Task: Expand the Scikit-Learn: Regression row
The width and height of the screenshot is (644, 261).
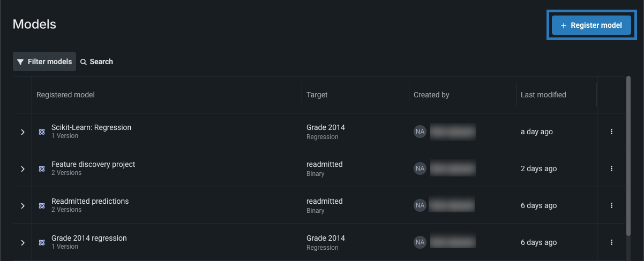Action: click(23, 132)
